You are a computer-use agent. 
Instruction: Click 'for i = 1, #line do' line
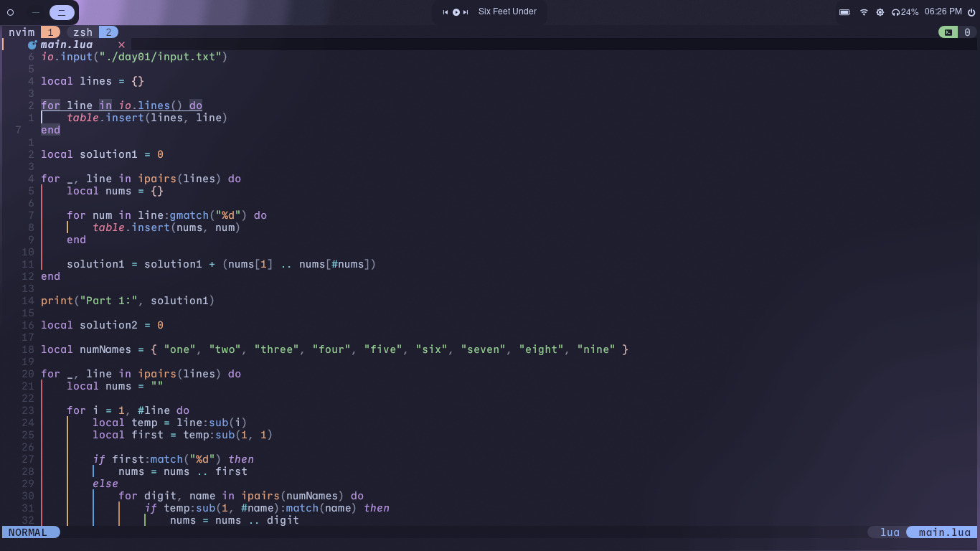tap(128, 410)
